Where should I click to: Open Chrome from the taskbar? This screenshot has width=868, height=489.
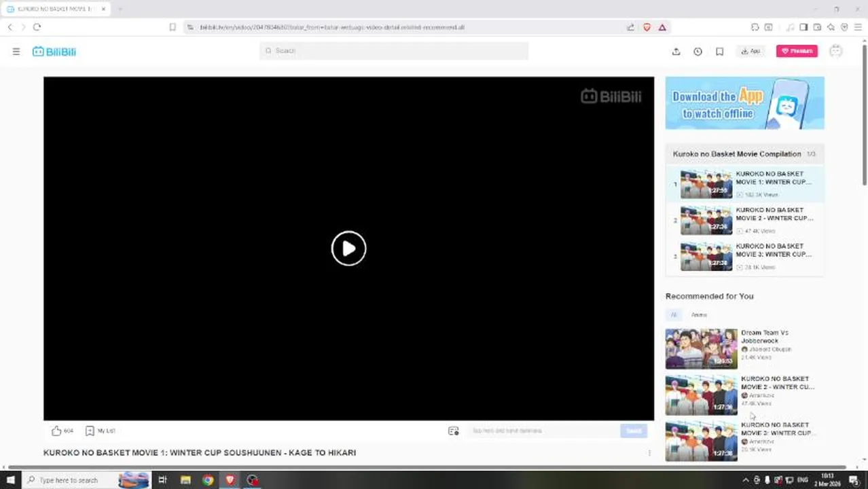(208, 480)
